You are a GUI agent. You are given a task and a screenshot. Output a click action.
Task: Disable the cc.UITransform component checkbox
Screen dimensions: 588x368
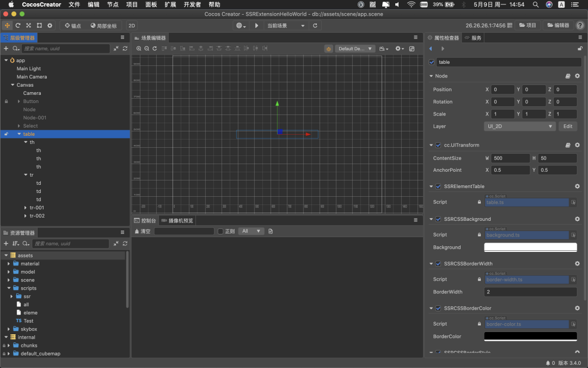438,146
